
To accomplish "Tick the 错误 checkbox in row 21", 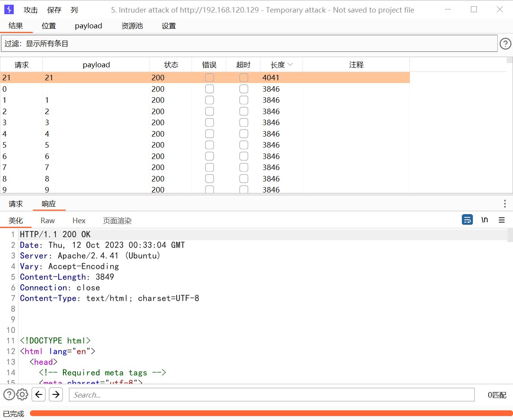I will (x=210, y=78).
